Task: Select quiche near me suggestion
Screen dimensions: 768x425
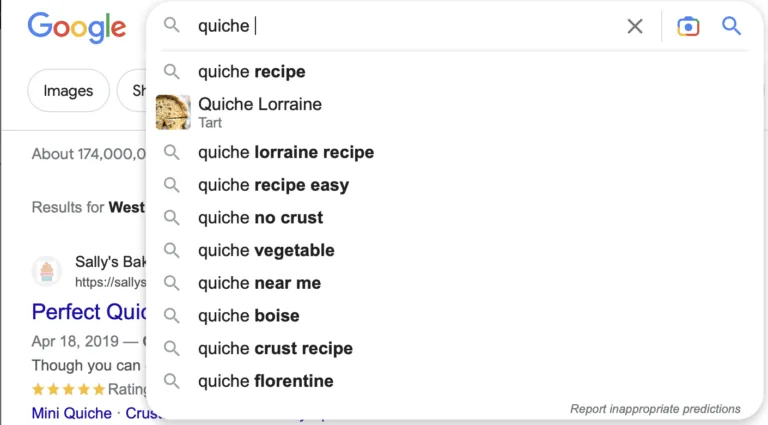Action: (x=455, y=283)
